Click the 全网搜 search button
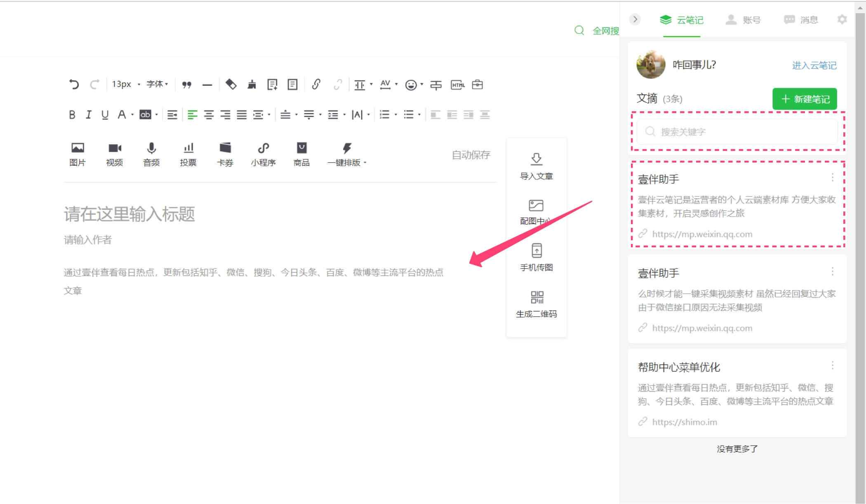866x504 pixels. (x=597, y=30)
